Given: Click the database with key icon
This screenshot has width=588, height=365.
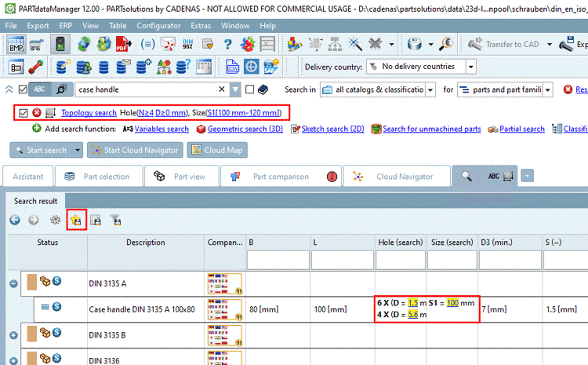Looking at the screenshot, I should point(64,67).
